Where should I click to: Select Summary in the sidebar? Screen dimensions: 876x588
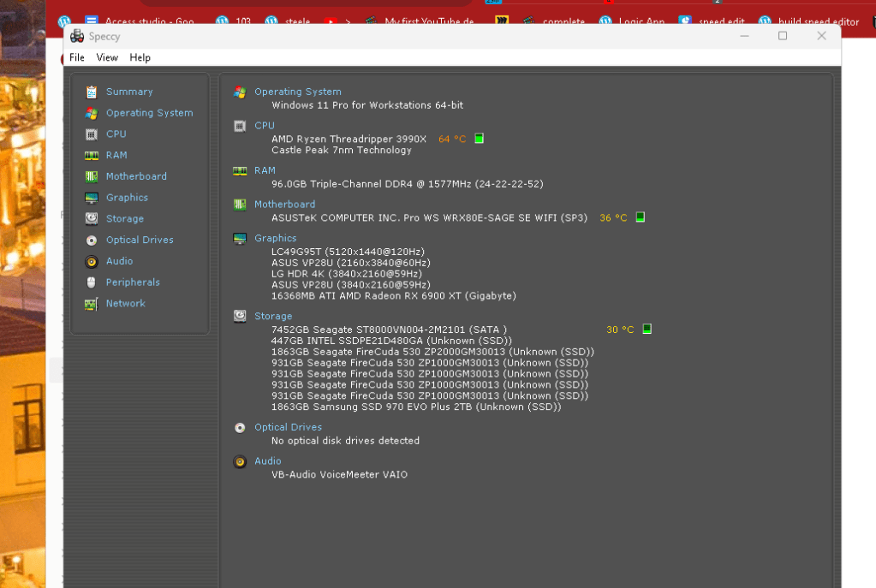[x=129, y=92]
